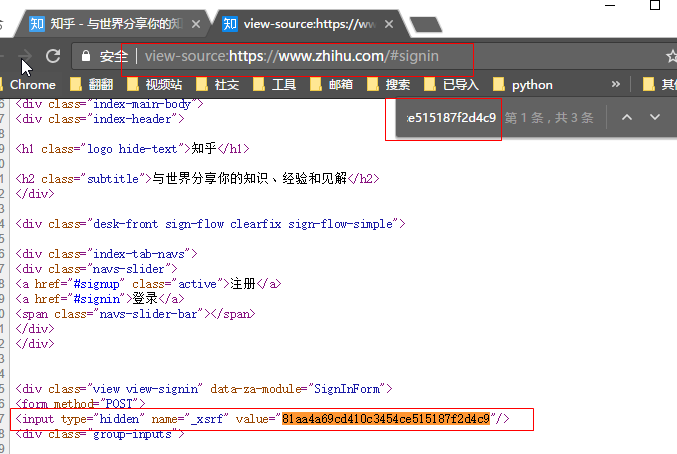677x454 pixels.
Task: Click the 知乎 h1 logo text
Action: (x=204, y=148)
